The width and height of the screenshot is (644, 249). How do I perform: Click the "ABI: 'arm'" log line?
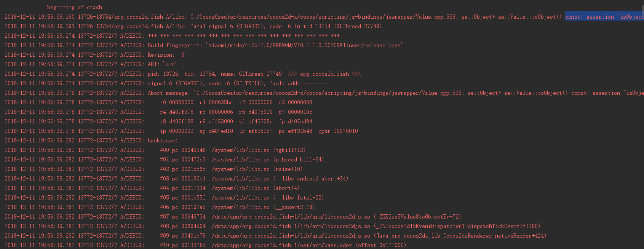[162, 64]
